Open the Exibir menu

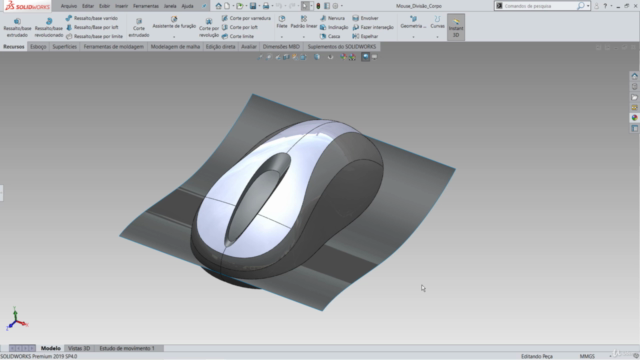click(104, 6)
